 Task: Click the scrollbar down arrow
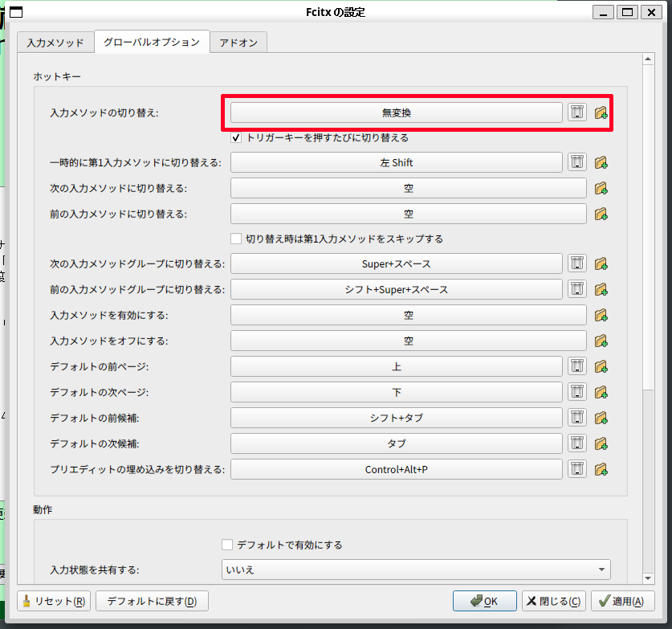click(648, 578)
